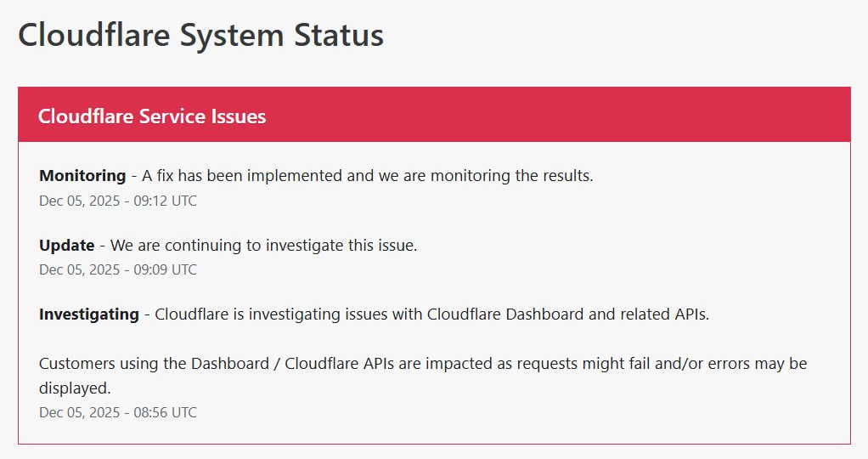This screenshot has width=868, height=459.
Task: Click the bold Investigating status label
Action: click(x=89, y=314)
